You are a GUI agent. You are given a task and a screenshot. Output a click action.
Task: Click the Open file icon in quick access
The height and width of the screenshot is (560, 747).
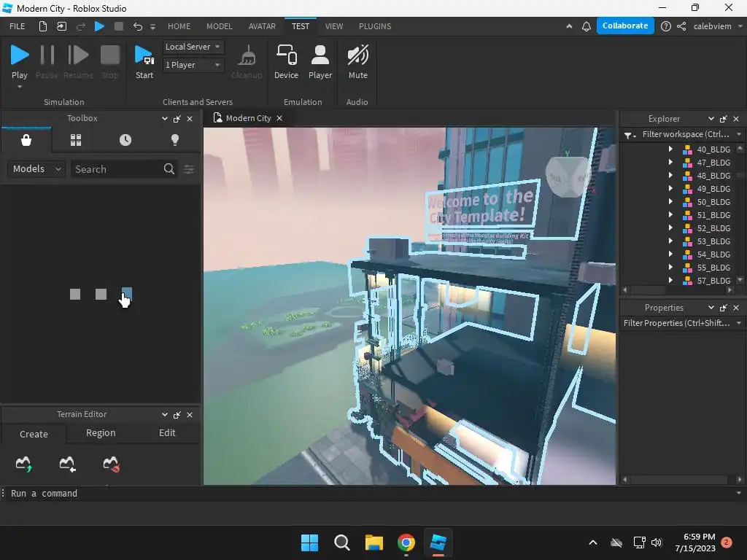click(x=61, y=26)
